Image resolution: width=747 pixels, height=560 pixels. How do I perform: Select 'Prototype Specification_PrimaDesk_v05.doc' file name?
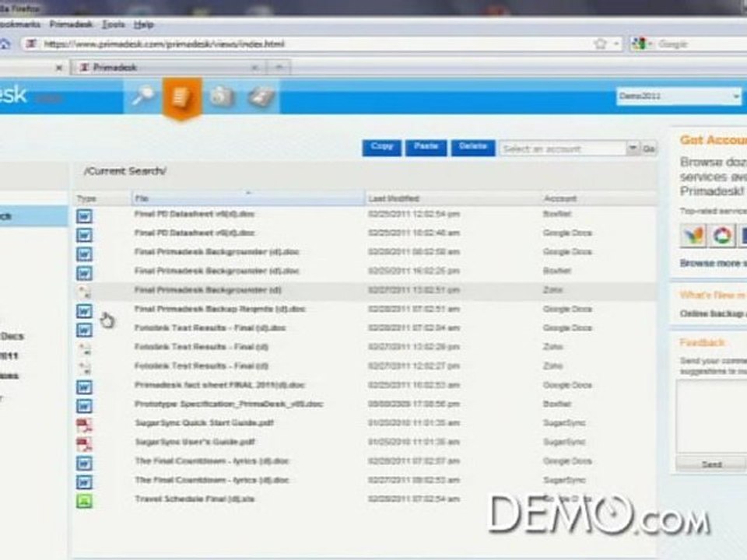(229, 404)
